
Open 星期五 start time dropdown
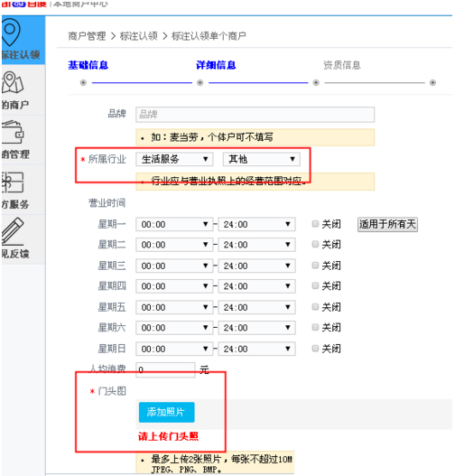174,307
